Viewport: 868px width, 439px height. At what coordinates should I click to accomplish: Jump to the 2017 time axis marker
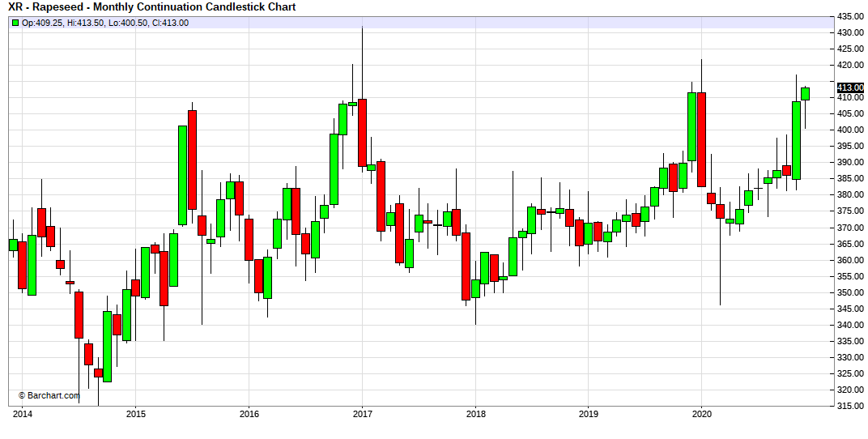coord(362,413)
